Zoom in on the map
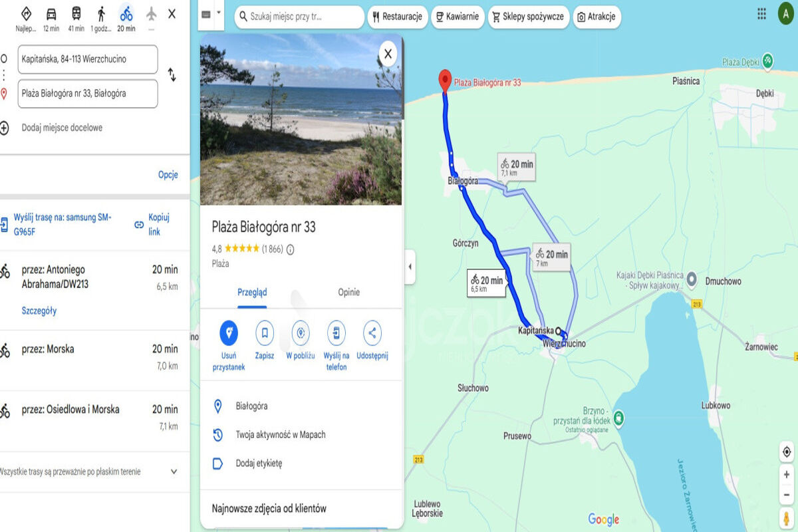 (x=787, y=475)
